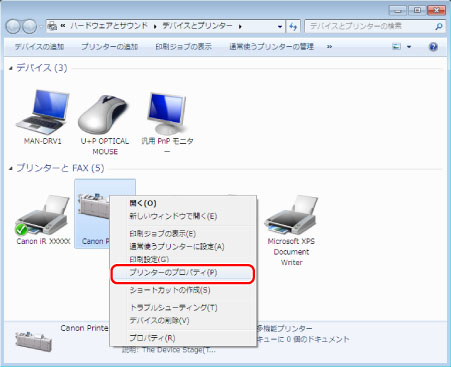451x367 pixels.
Task: Collapse the プリンターと FAX (5) group
Action: 11,168
